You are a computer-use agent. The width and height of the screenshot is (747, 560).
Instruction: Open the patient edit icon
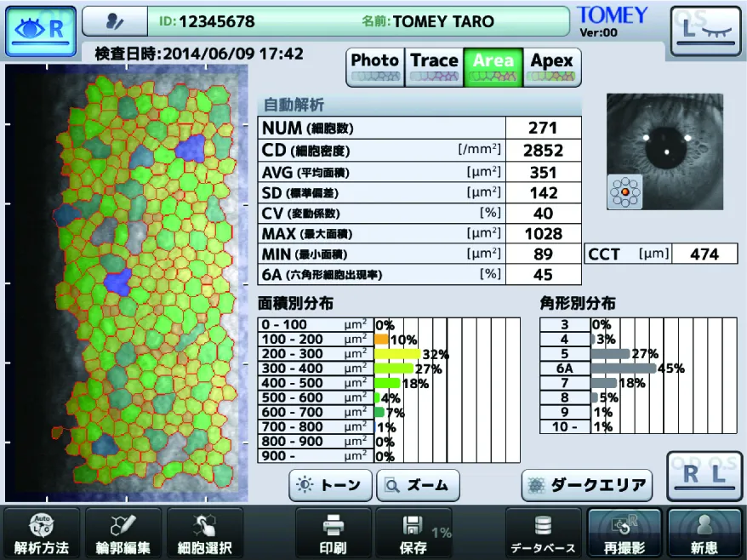pos(115,21)
